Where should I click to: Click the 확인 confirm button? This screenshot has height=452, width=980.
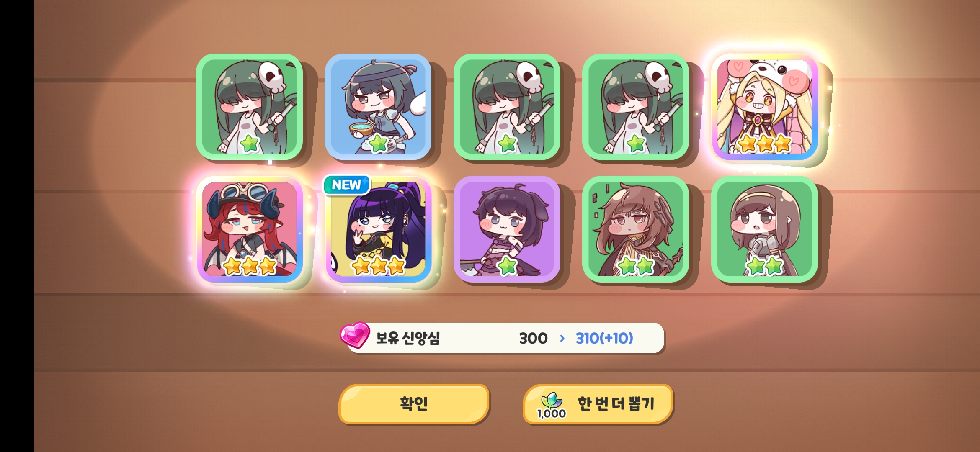tap(414, 404)
